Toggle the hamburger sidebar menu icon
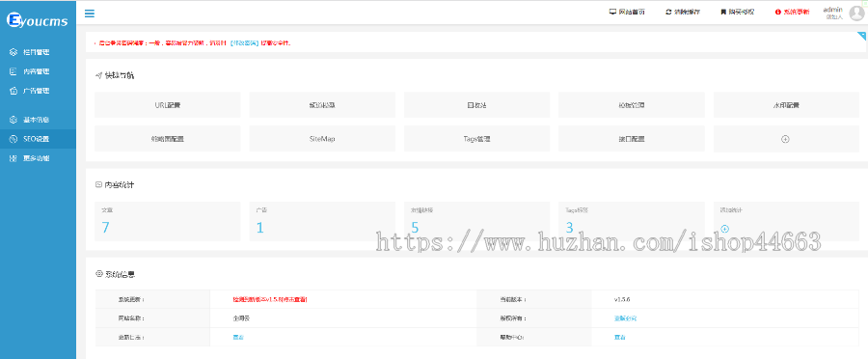868x359 pixels. pos(89,14)
